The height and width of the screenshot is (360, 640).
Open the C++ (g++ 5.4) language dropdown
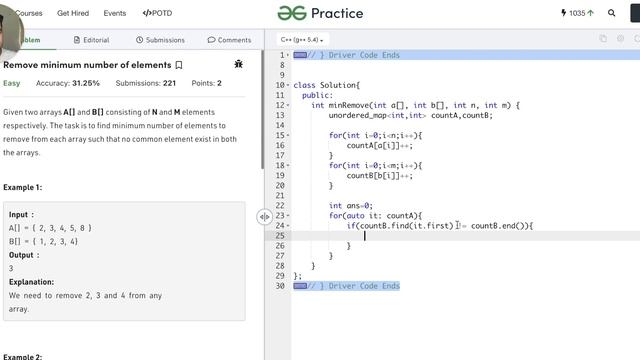coord(302,40)
